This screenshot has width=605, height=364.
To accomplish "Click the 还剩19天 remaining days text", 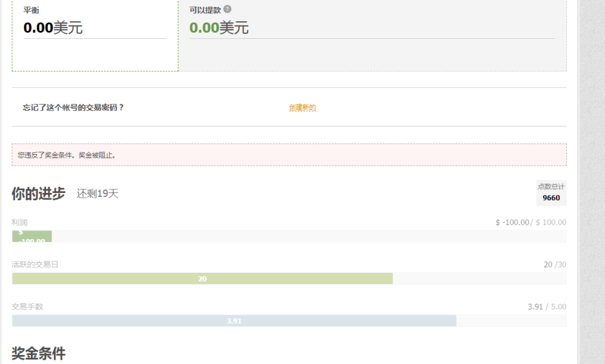I will pyautogui.click(x=97, y=194).
